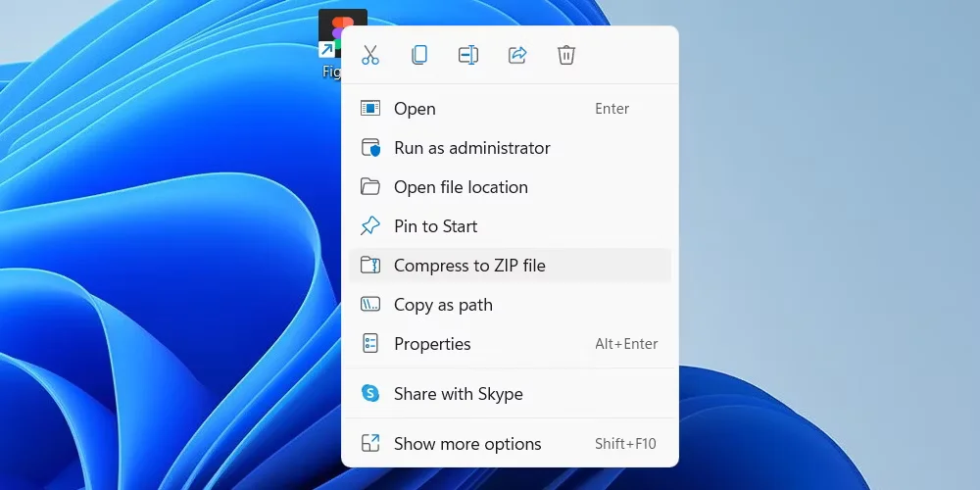The width and height of the screenshot is (980, 490).
Task: Click the Copy icon in top row
Action: (419, 55)
